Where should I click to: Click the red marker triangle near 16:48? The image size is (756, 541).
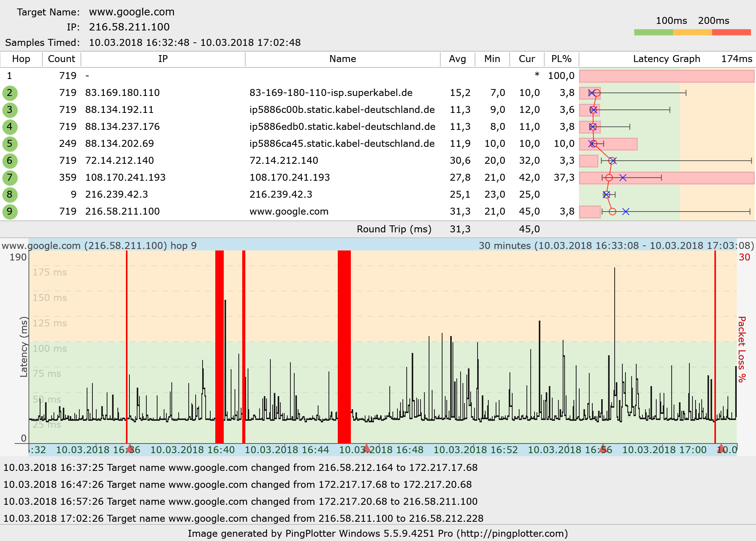point(367,448)
